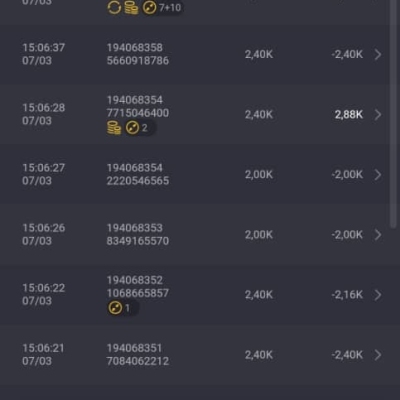
Task: Click the vertical scrollbar thumb at right
Action: (393, 113)
